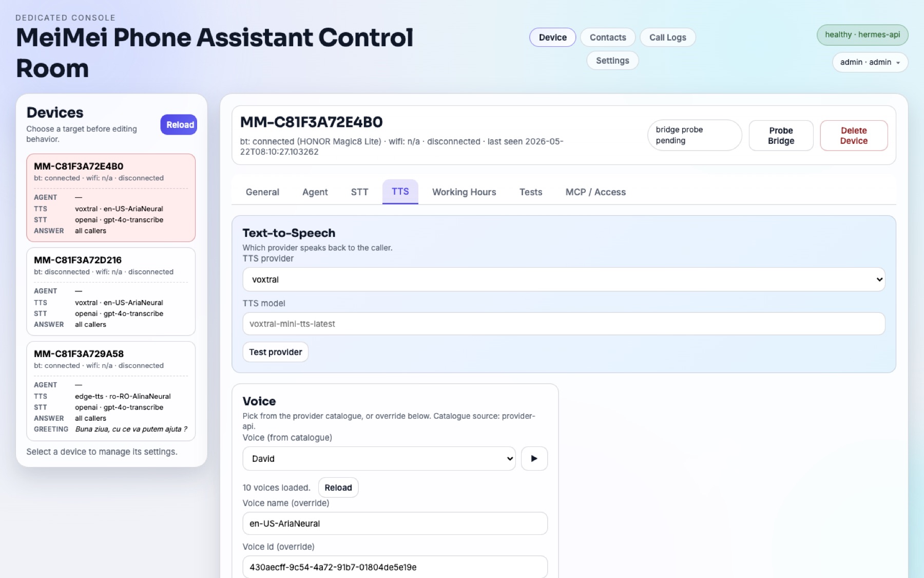Open the TTS provider dropdown
The height and width of the screenshot is (578, 924).
[564, 279]
